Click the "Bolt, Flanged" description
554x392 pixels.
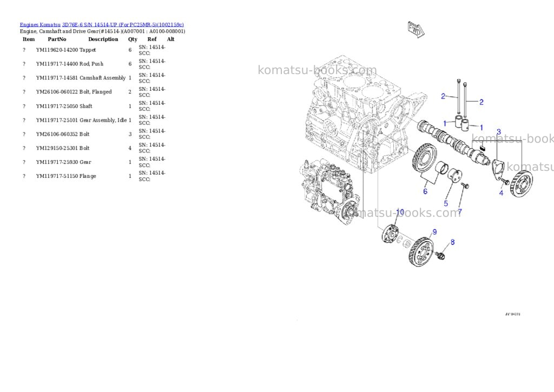coord(95,92)
